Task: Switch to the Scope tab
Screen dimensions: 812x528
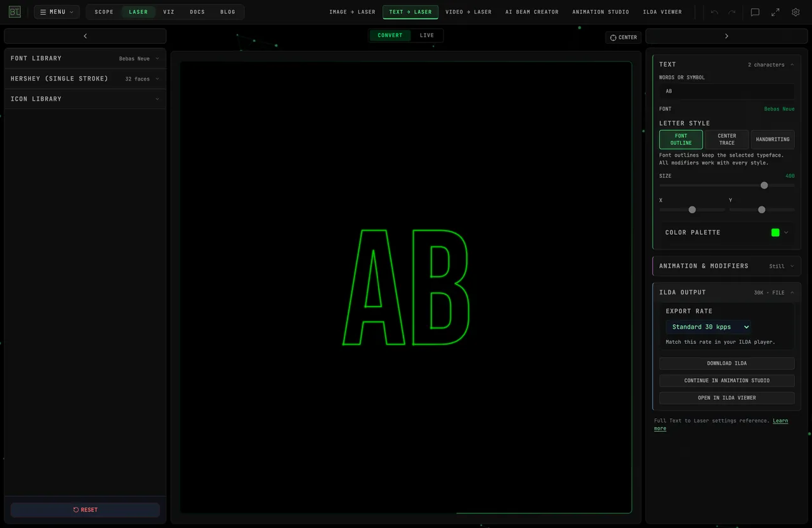Action: (x=104, y=12)
